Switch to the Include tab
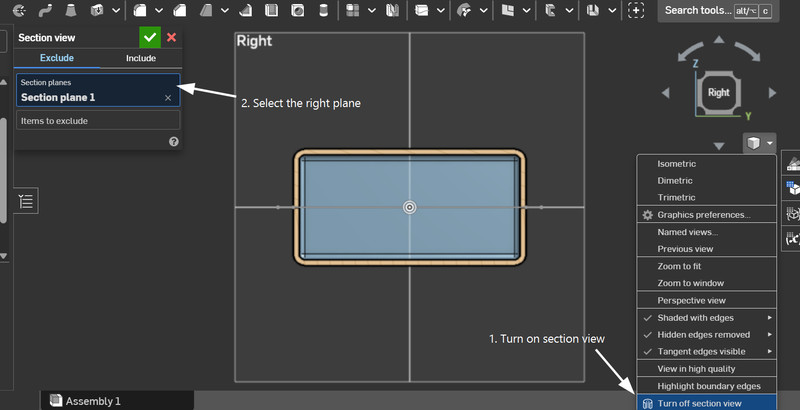Screen dimensions: 800x410 click(x=140, y=58)
